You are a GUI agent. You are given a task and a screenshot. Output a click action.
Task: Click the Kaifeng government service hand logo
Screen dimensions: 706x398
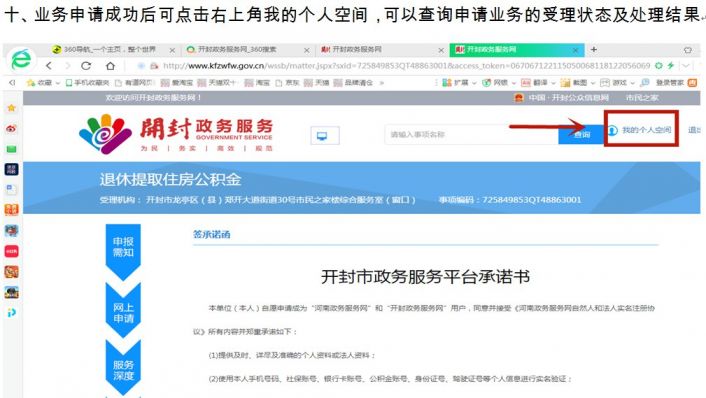[105, 134]
